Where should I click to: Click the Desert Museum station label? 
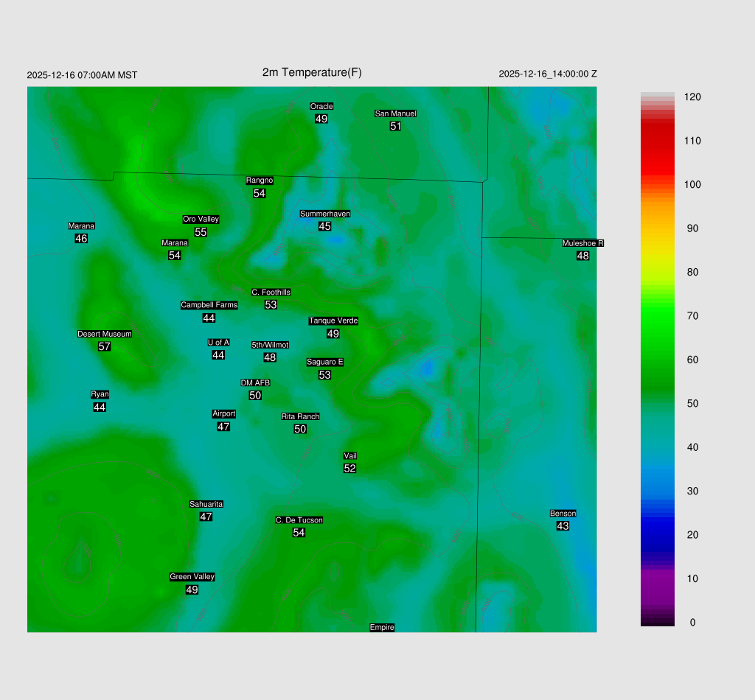[105, 334]
